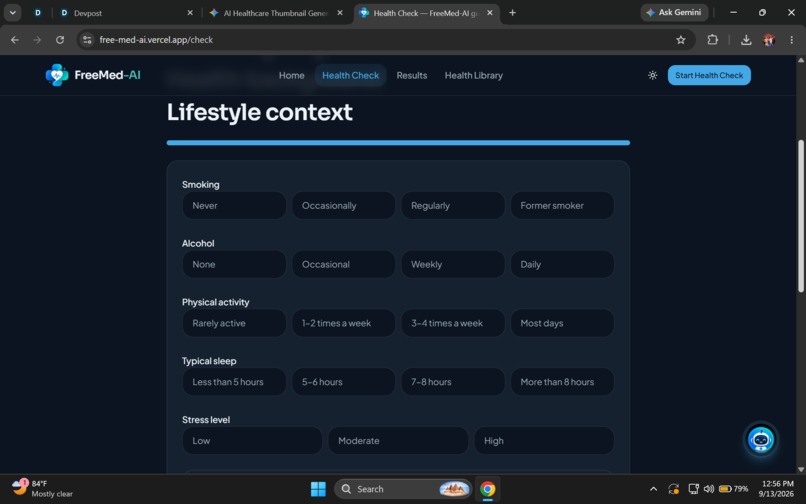Screen dimensions: 806x504
Task: Select Never for Smoking
Action: (x=234, y=206)
